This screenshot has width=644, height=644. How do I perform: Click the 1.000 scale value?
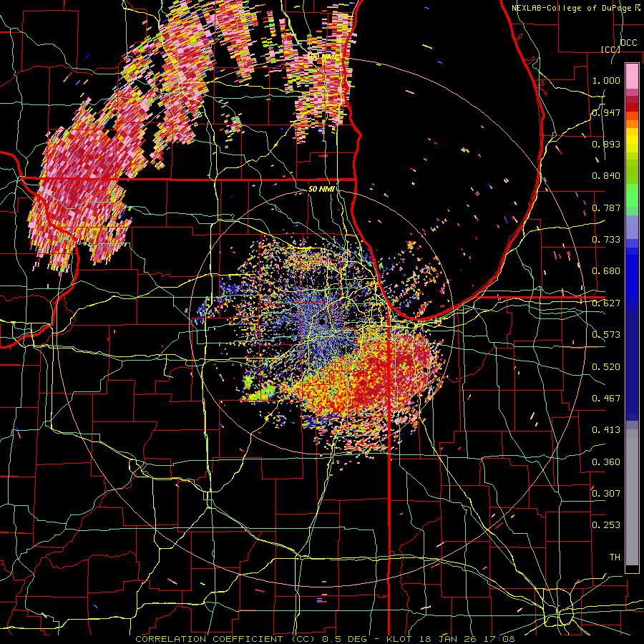click(x=606, y=80)
